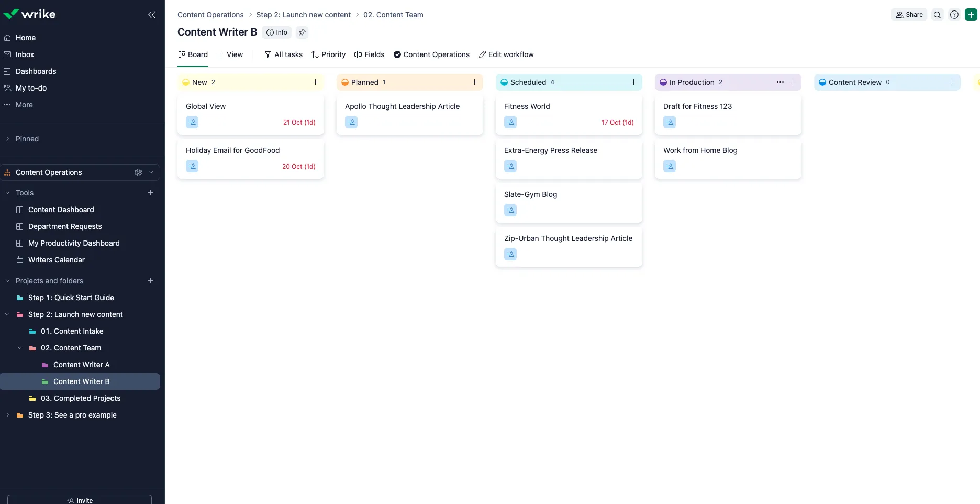Open My to-do

[x=31, y=88]
